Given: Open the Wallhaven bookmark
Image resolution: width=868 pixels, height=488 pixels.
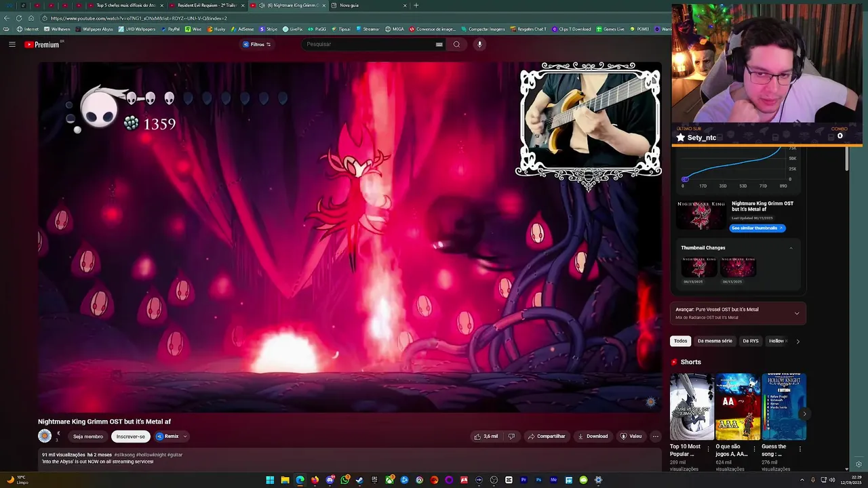Looking at the screenshot, I should (57, 29).
